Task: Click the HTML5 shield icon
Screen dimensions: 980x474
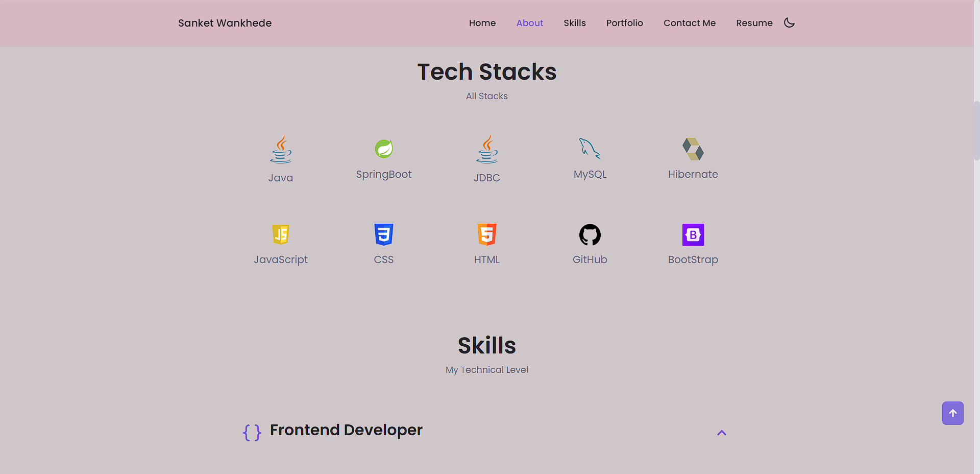Action: [487, 234]
